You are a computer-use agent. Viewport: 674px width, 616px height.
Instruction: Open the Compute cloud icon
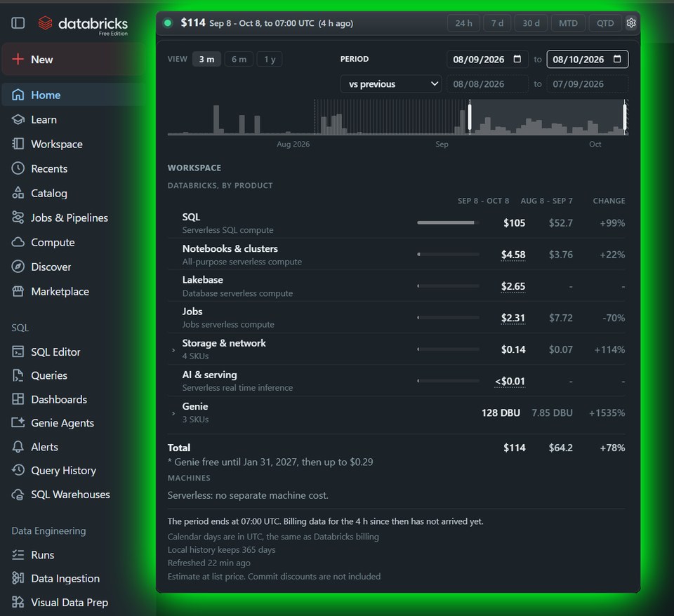(x=18, y=242)
